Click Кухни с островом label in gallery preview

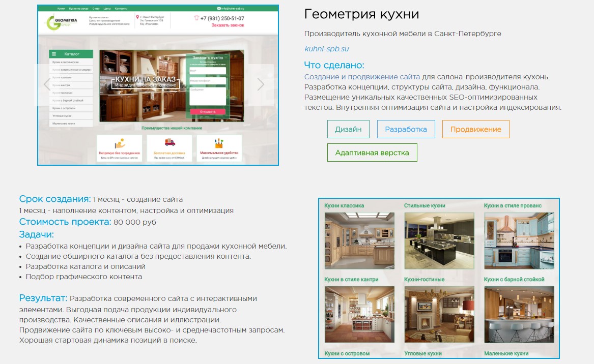[x=347, y=353]
